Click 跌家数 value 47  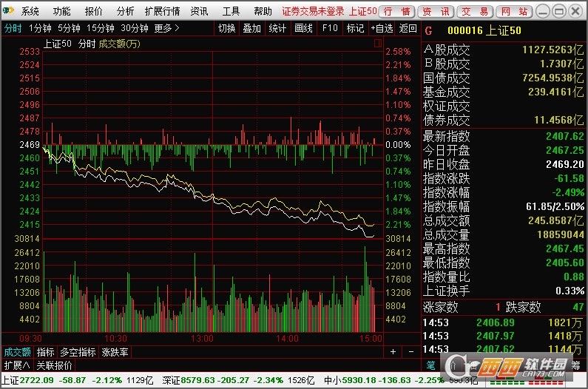(x=578, y=307)
